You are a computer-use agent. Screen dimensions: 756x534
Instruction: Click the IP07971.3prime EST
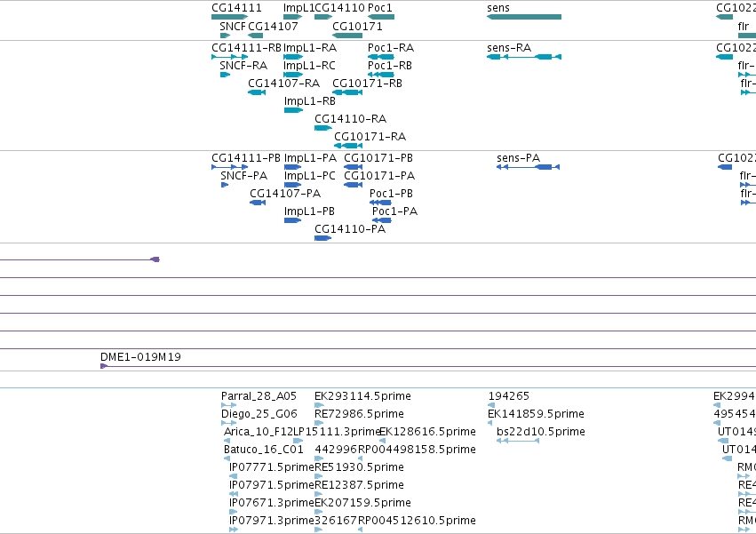click(234, 530)
